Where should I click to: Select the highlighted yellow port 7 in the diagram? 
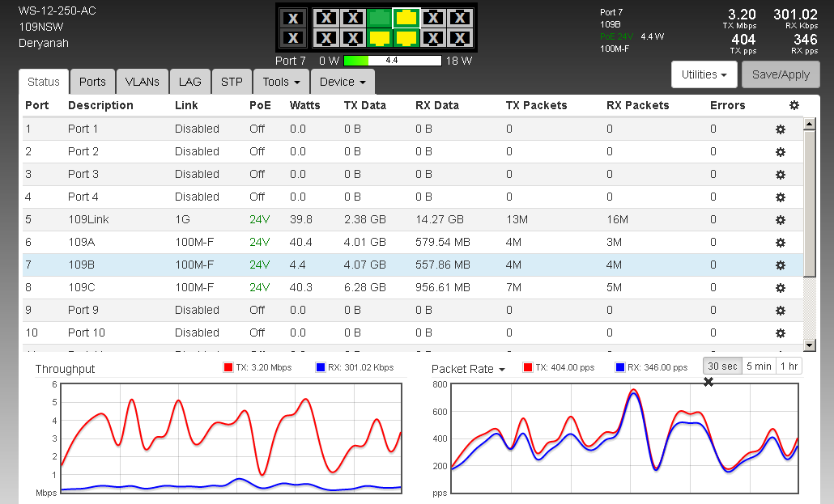(x=406, y=17)
